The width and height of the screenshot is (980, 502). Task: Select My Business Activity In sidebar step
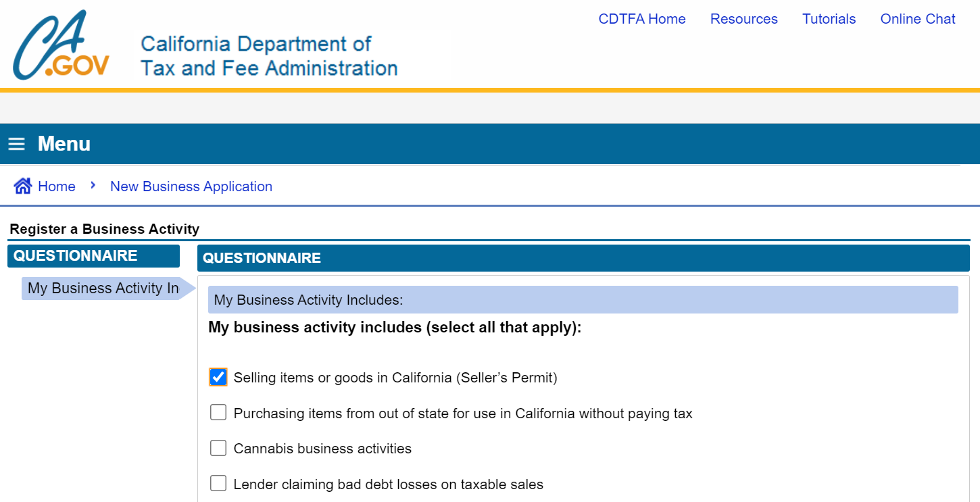point(103,288)
